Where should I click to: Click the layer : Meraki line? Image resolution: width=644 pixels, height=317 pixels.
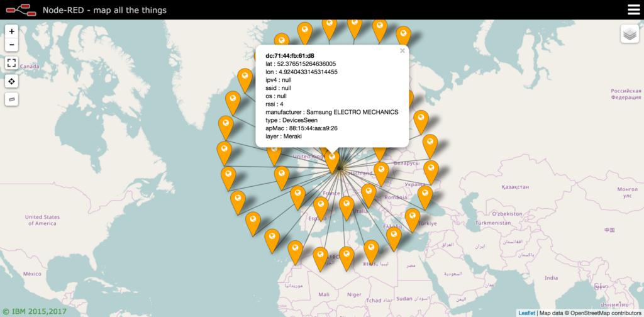[284, 136]
